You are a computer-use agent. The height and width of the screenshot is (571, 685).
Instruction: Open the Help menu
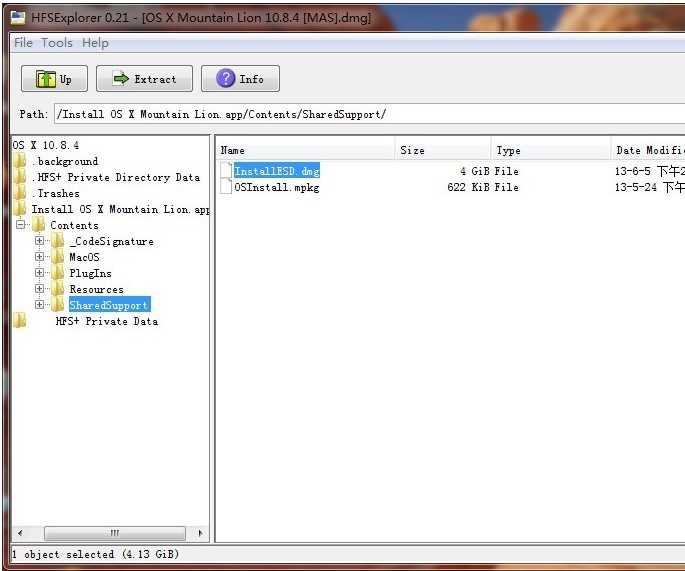pyautogui.click(x=95, y=43)
